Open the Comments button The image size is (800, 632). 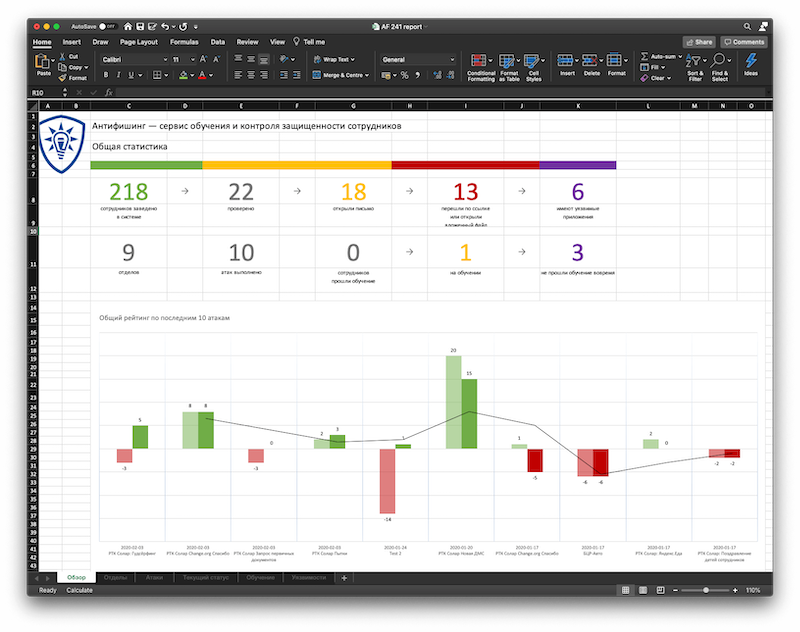[x=743, y=42]
